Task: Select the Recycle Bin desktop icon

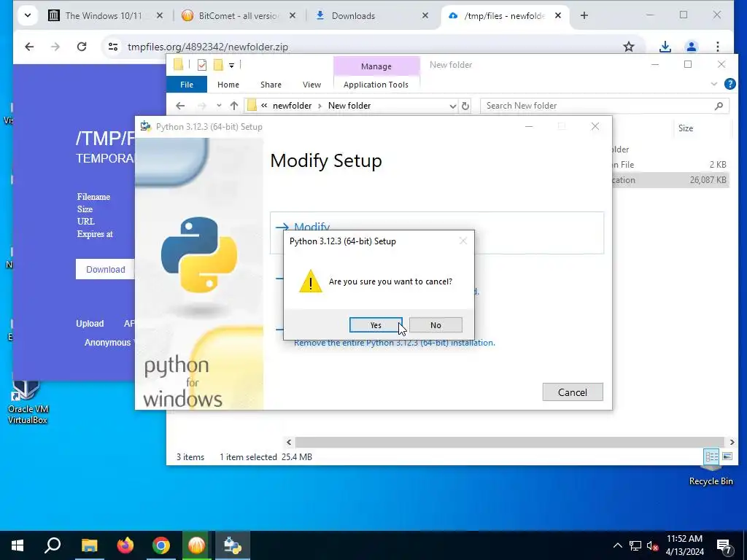Action: pyautogui.click(x=711, y=476)
